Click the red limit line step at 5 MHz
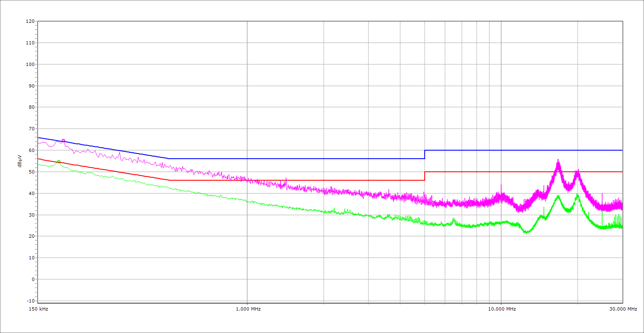Viewport: 644px width, 333px height. pyautogui.click(x=425, y=176)
